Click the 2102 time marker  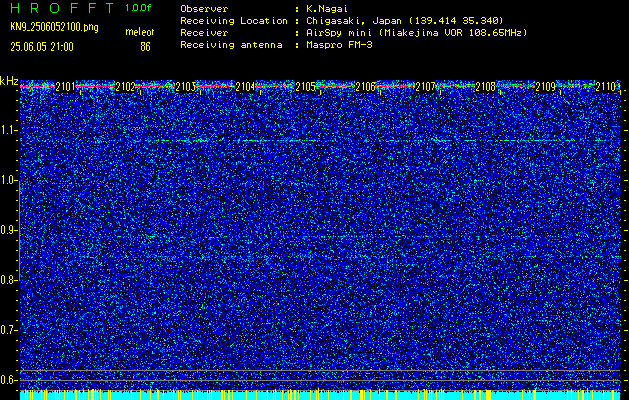pyautogui.click(x=125, y=87)
